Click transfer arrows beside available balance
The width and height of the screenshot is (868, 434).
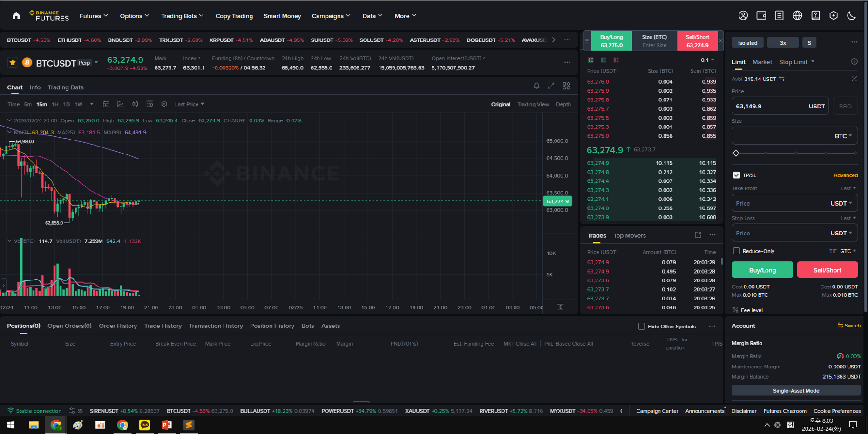tap(781, 79)
